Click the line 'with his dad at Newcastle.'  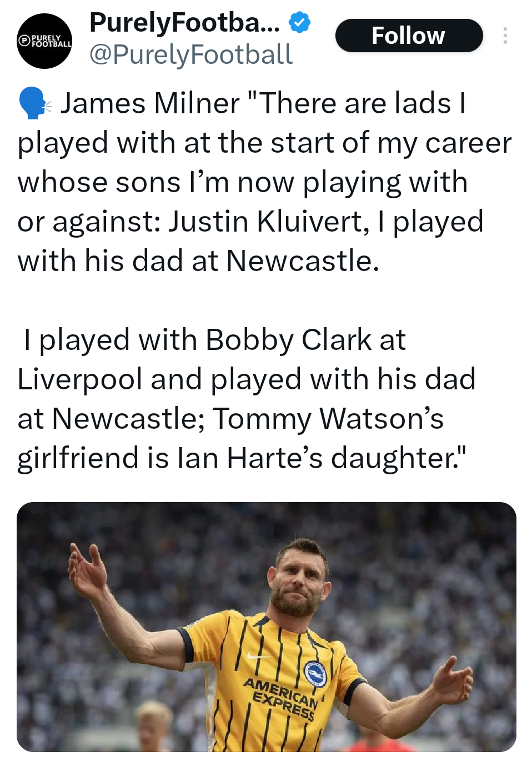(x=198, y=261)
